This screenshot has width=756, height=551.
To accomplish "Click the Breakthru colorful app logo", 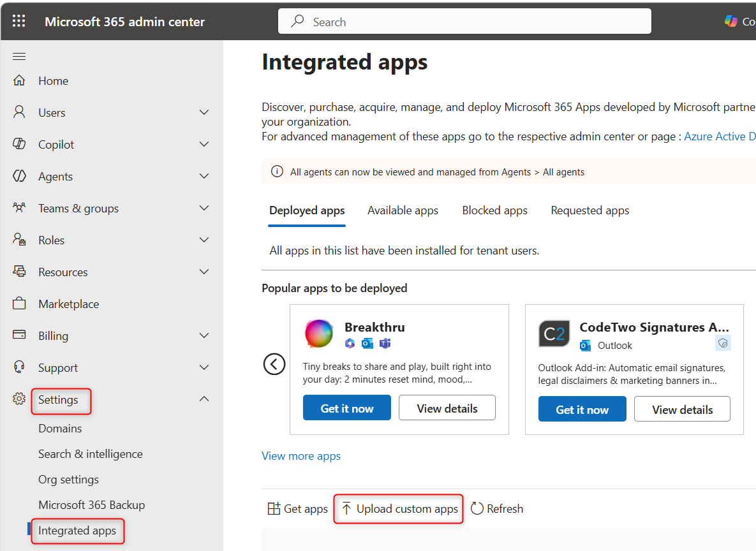I will coord(319,333).
